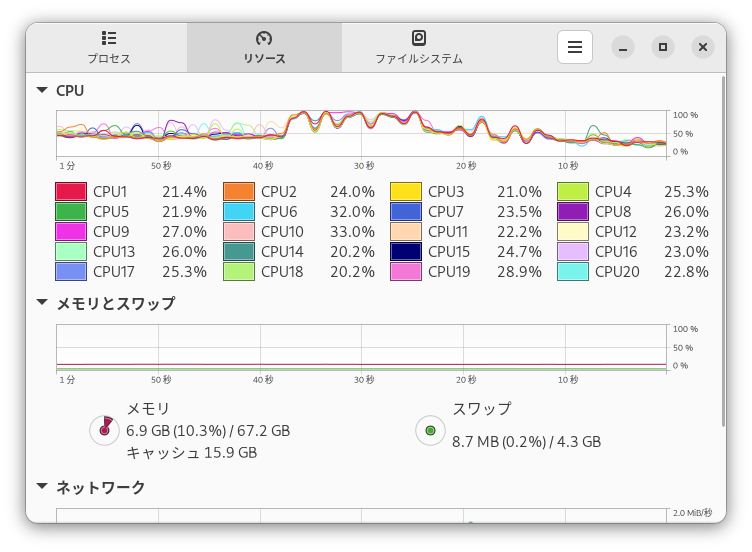
Task: Open the hamburger main menu button
Action: point(575,47)
